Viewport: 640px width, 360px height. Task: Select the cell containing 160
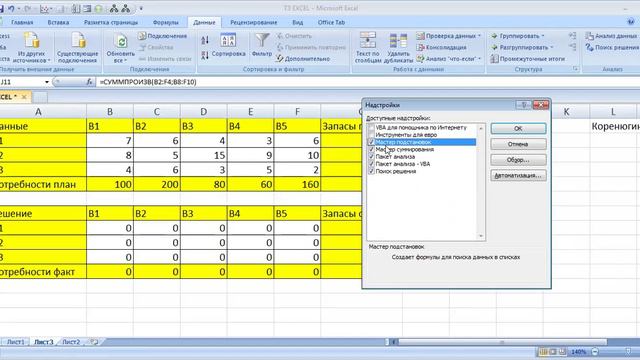pyautogui.click(x=297, y=184)
